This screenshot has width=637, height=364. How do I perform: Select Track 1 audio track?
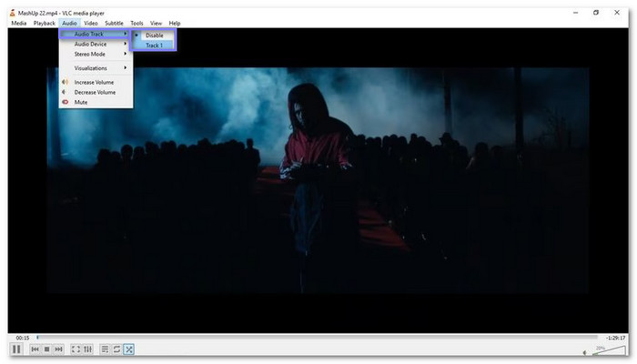pos(154,45)
